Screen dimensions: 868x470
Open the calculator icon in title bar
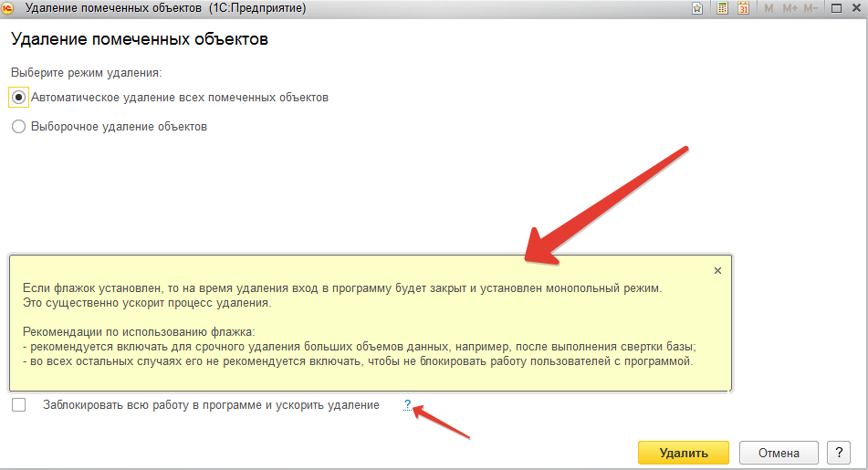pos(722,8)
